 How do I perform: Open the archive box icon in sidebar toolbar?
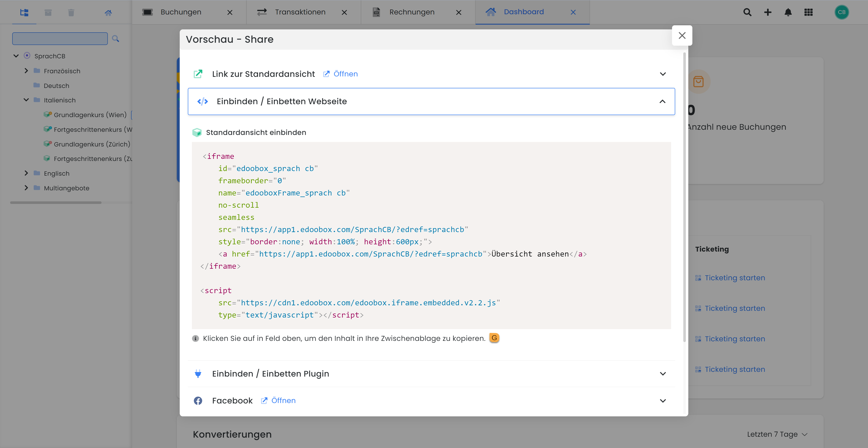click(48, 12)
